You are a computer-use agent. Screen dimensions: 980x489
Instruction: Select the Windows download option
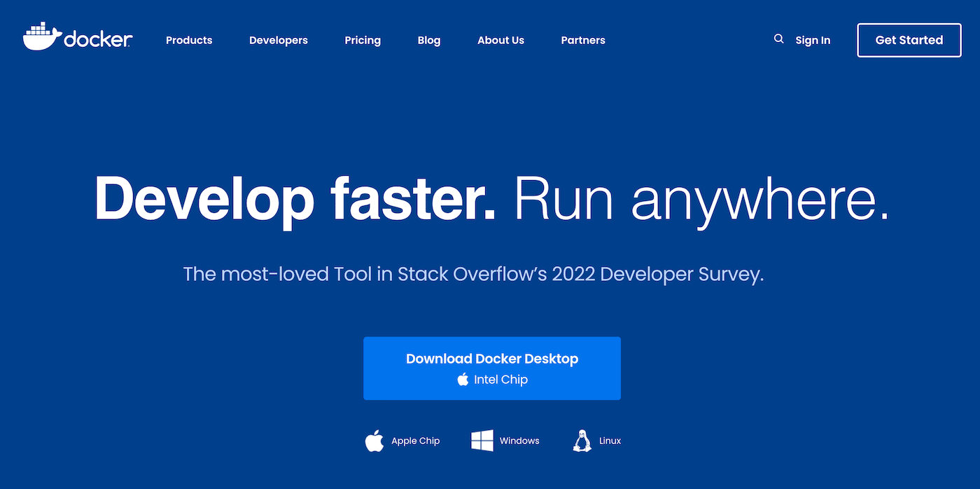pyautogui.click(x=519, y=441)
